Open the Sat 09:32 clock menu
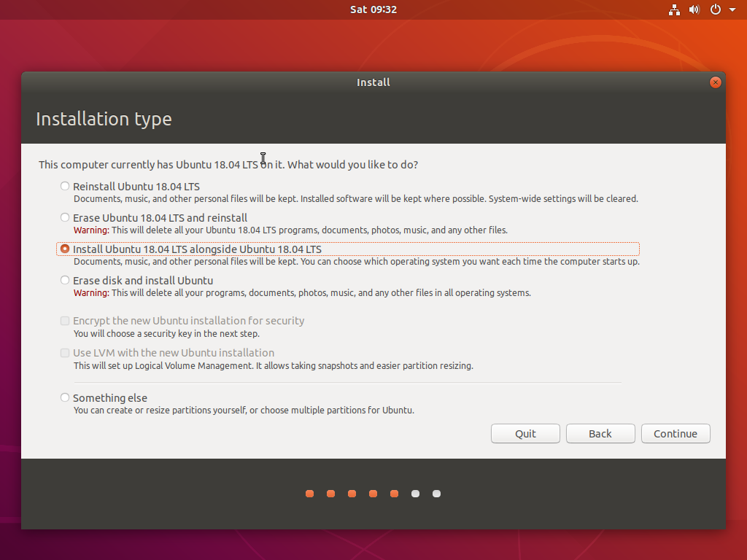 point(373,9)
